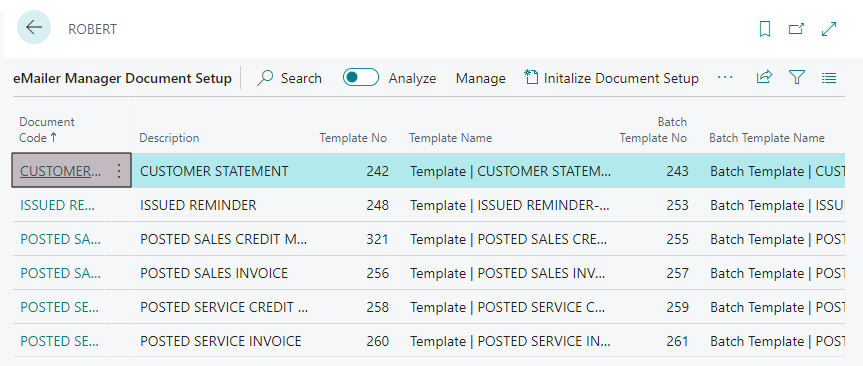Screen dimensions: 863x366
Task: Open page in new window icon
Action: [796, 29]
